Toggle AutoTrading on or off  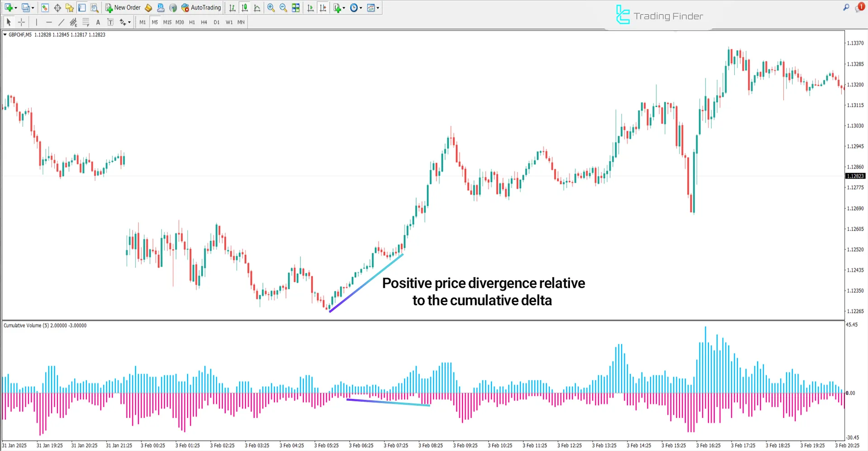tap(201, 8)
